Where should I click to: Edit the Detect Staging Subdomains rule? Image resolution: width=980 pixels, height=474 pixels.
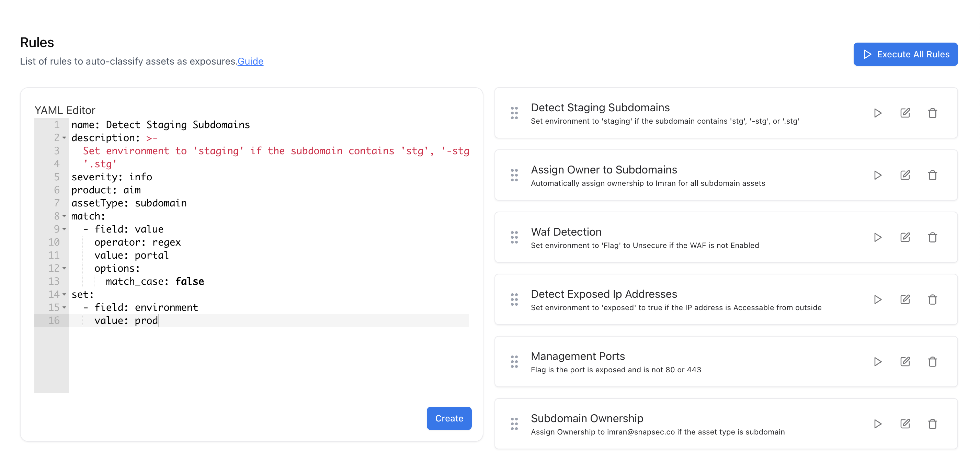(905, 113)
